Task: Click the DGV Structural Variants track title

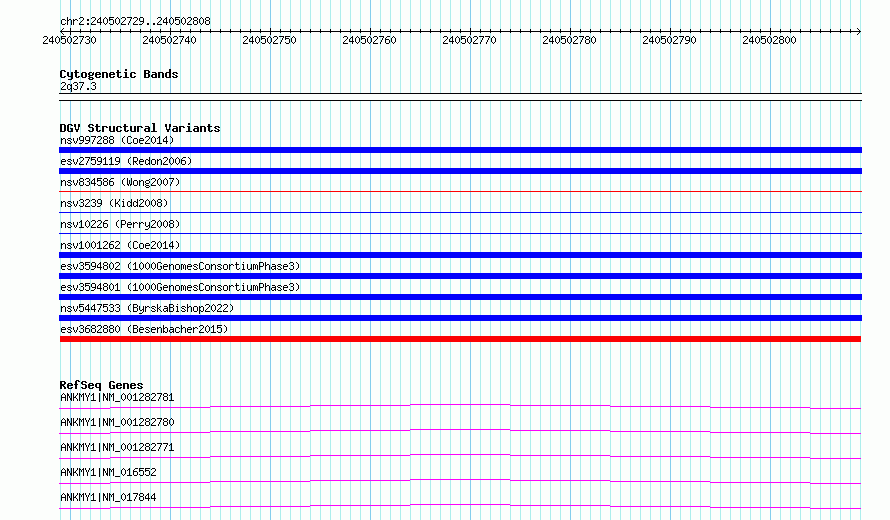Action: (140, 128)
